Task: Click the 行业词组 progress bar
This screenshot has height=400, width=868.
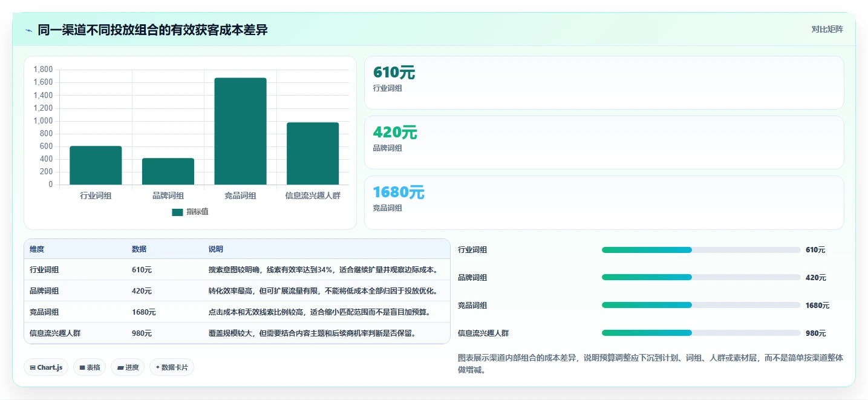Action: pyautogui.click(x=701, y=250)
